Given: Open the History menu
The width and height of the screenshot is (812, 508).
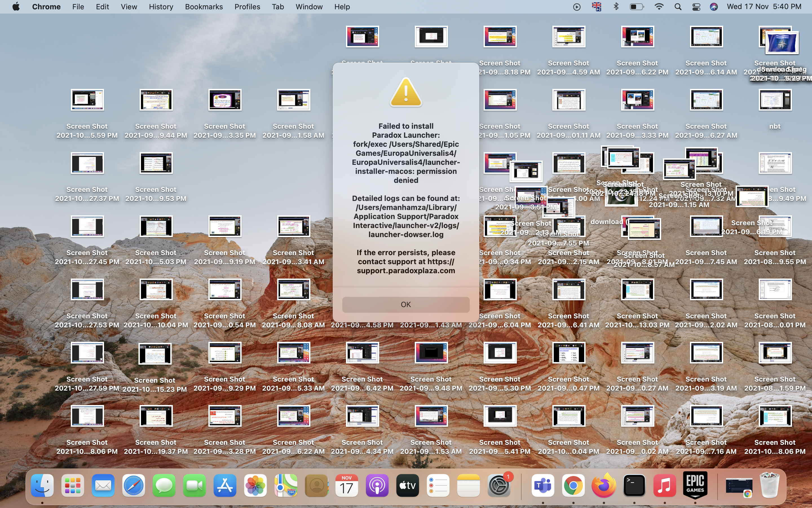Looking at the screenshot, I should 161,7.
